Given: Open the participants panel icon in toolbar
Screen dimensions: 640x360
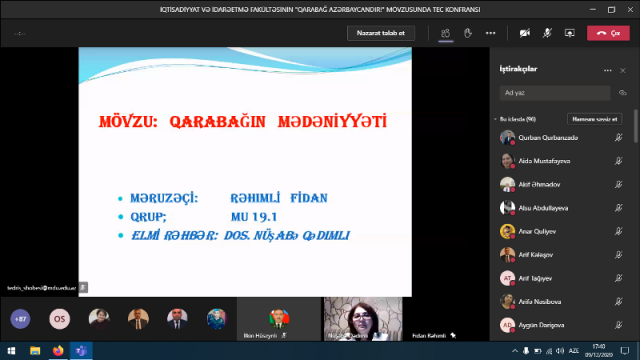Looking at the screenshot, I should pyautogui.click(x=445, y=33).
